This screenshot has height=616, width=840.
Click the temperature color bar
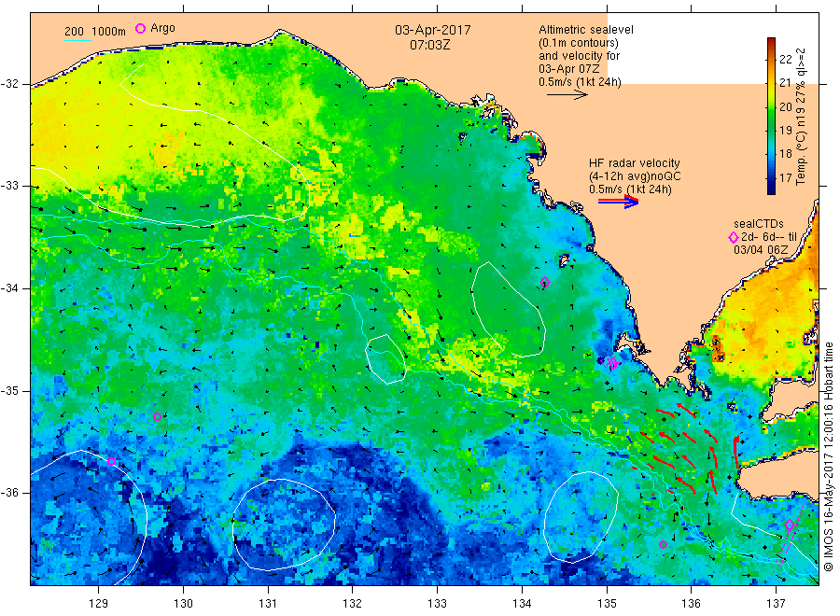point(771,116)
